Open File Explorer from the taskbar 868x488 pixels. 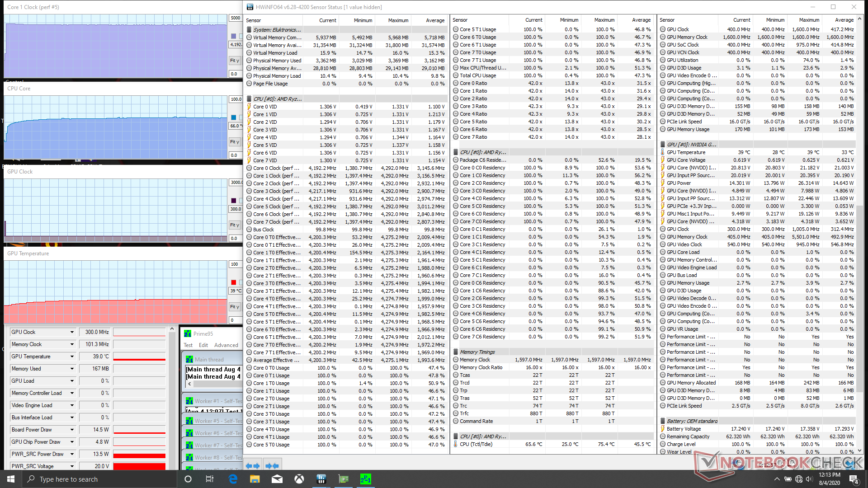tap(255, 479)
